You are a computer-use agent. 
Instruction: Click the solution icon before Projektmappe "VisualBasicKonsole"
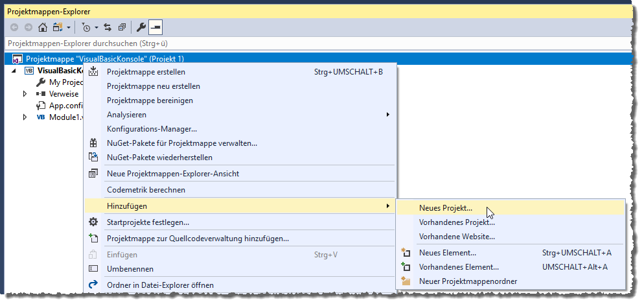[17, 59]
